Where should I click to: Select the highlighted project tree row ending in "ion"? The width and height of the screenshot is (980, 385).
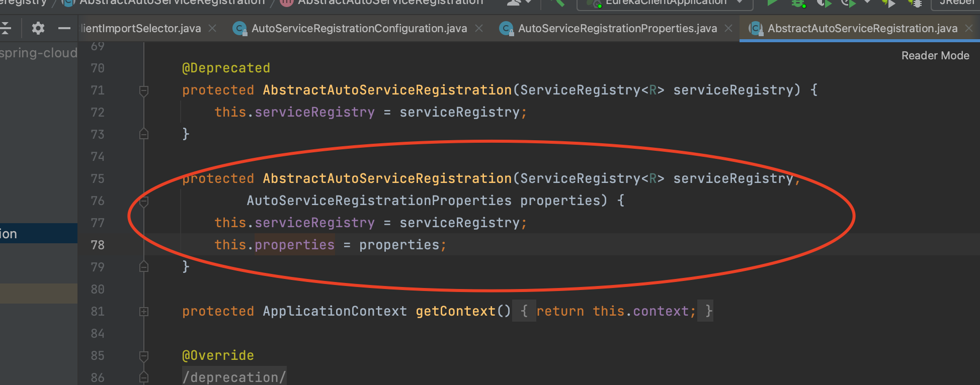pos(39,233)
